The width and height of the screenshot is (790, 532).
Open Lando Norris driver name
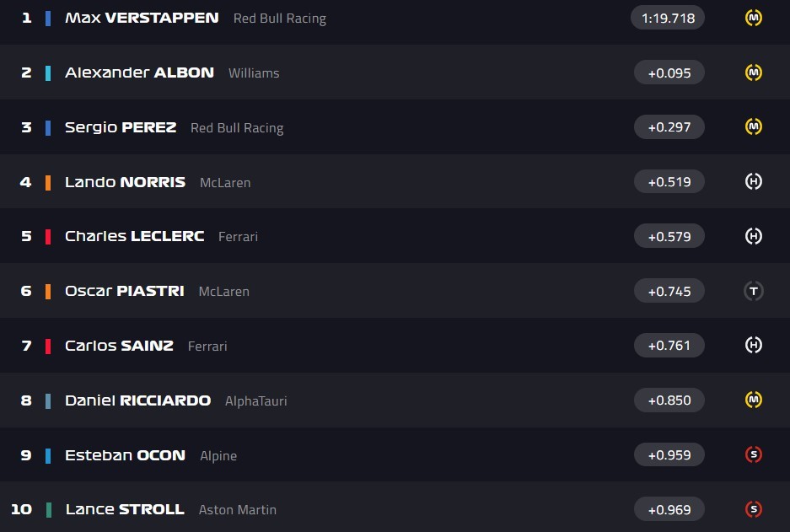125,182
